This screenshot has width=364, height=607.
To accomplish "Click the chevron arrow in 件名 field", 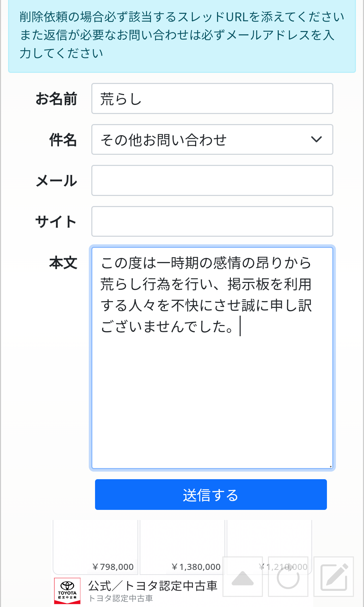I will click(x=316, y=139).
